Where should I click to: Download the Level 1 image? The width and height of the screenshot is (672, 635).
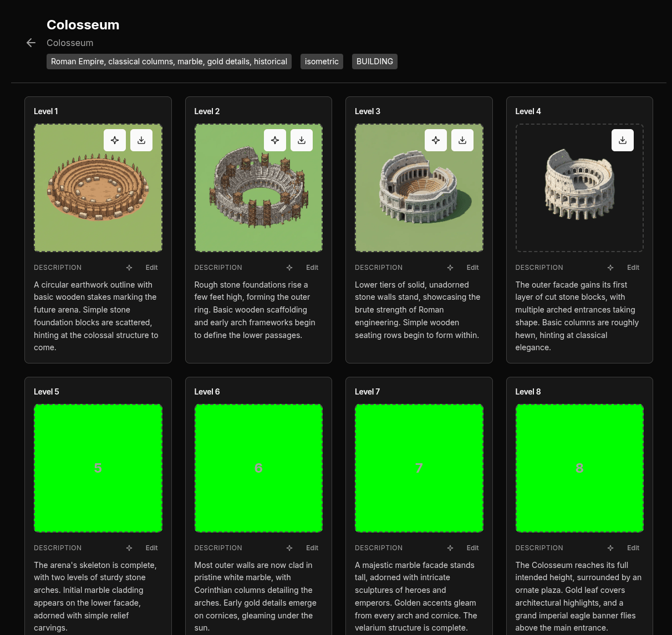click(141, 140)
